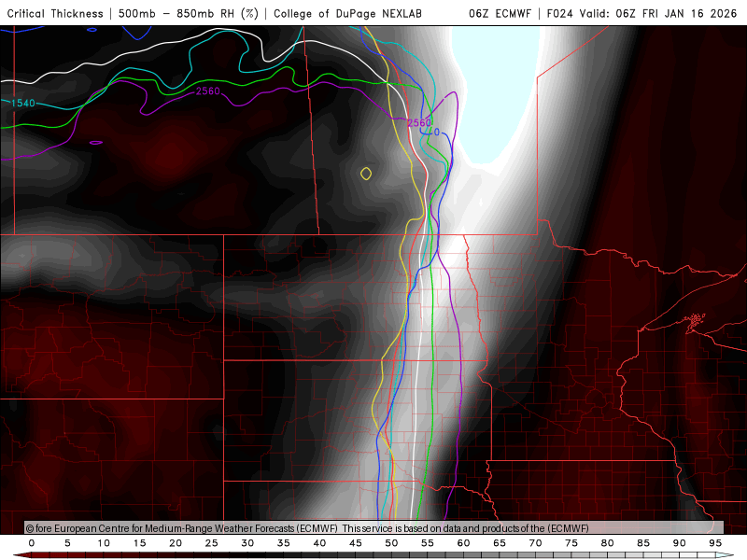Screen dimensions: 747x560
Task: Click the small yellow closed contour loop
Action: click(366, 174)
